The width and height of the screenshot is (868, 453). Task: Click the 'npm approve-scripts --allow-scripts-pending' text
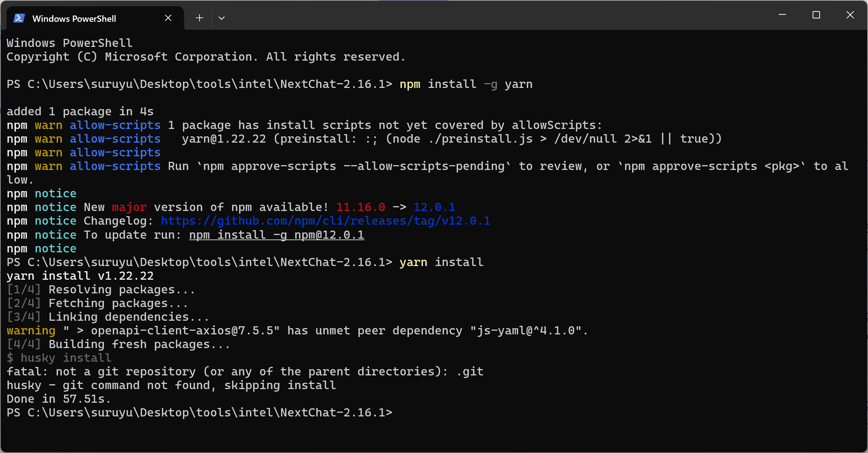(x=353, y=166)
